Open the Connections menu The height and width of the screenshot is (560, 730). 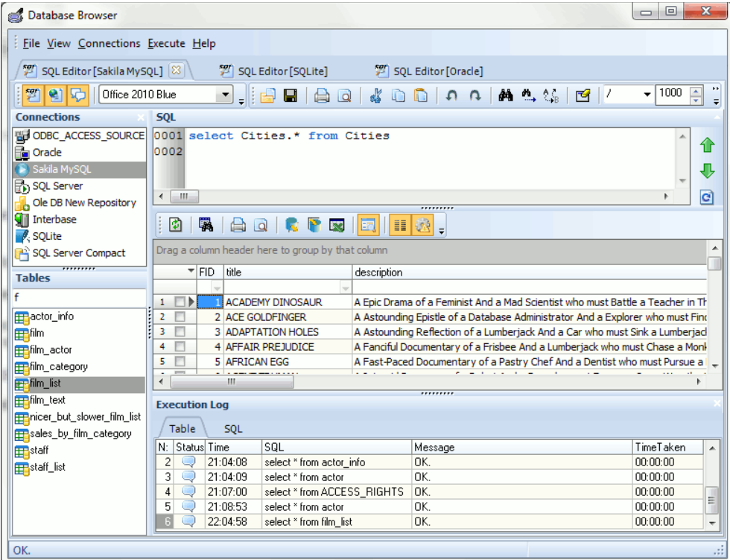pyautogui.click(x=110, y=43)
